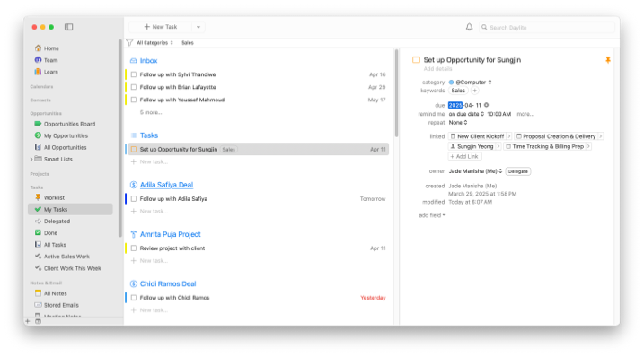644x357 pixels.
Task: Click the filter funnel icon
Action: click(129, 43)
